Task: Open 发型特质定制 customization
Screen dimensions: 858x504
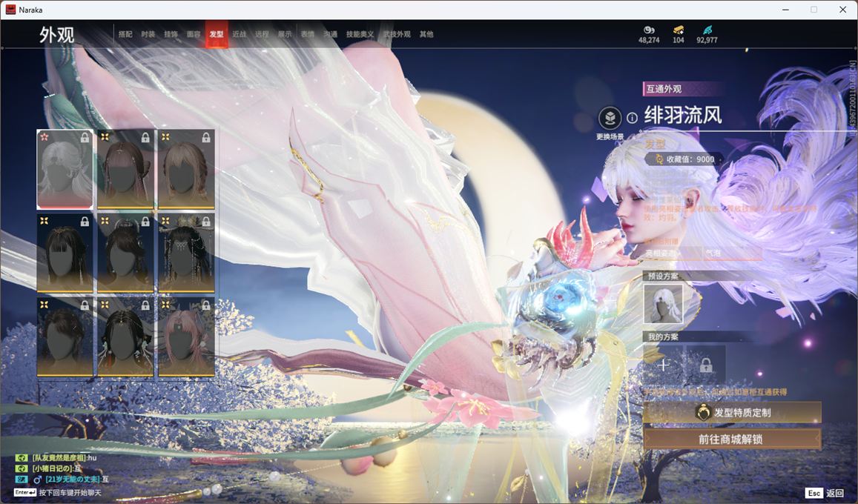Action: point(732,413)
